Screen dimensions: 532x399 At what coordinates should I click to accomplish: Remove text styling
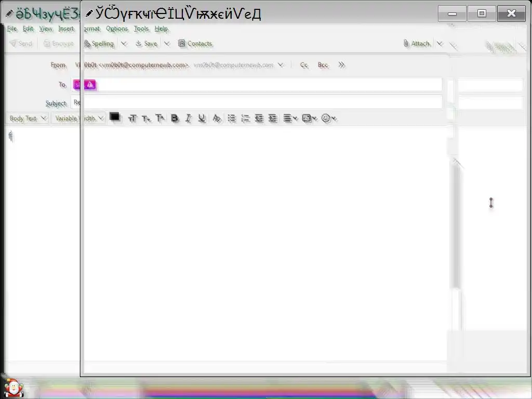pos(217,118)
